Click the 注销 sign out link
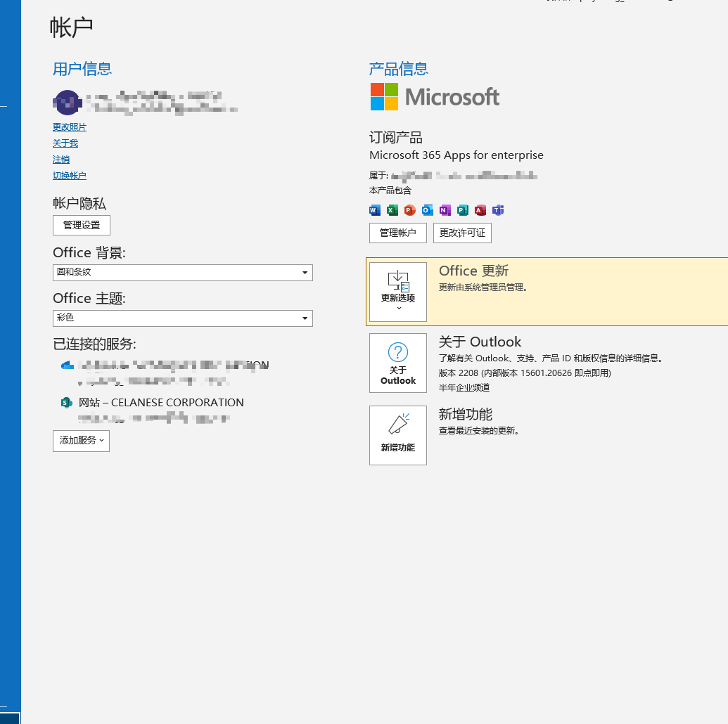 [x=61, y=159]
